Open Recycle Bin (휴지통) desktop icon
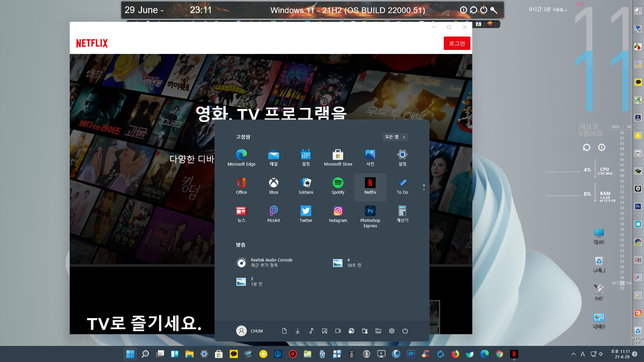This screenshot has width=644, height=362. point(599,264)
